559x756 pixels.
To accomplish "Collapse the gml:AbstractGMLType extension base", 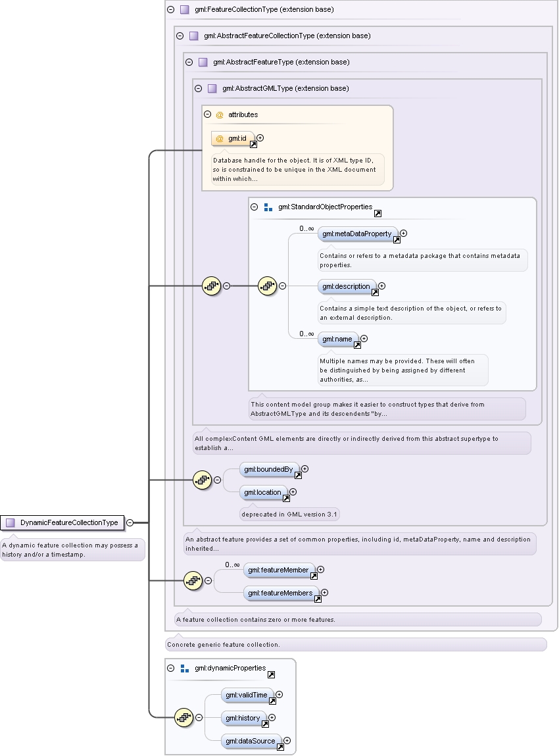I will [x=198, y=88].
